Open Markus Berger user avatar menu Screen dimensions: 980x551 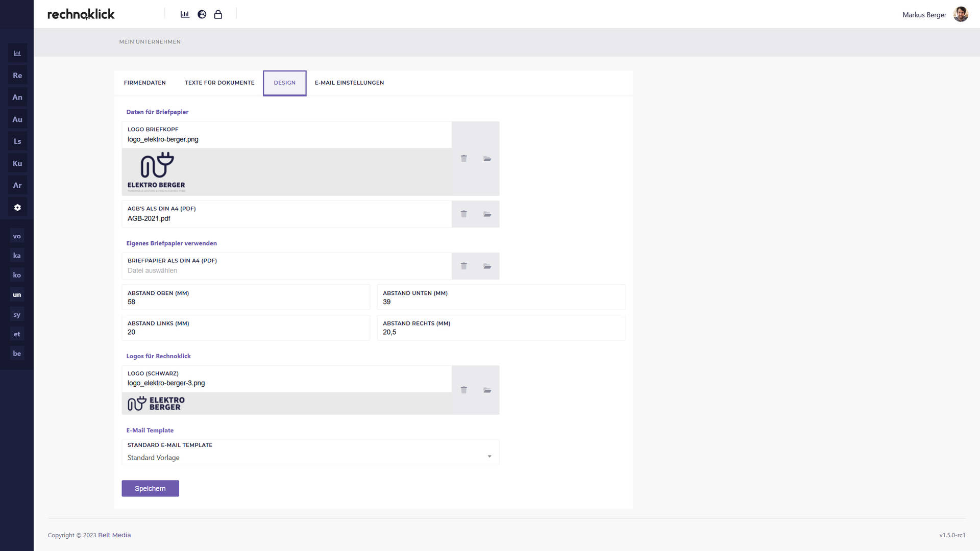[961, 14]
